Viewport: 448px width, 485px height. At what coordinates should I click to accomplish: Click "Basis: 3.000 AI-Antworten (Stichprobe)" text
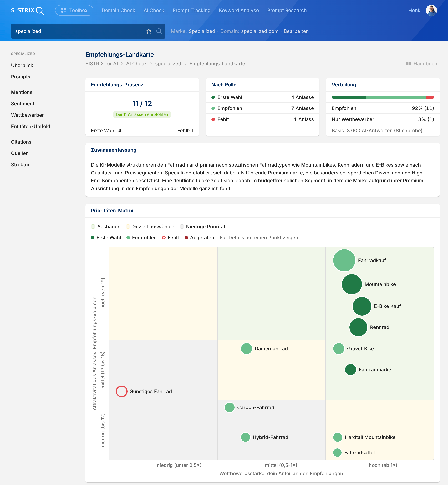click(377, 131)
